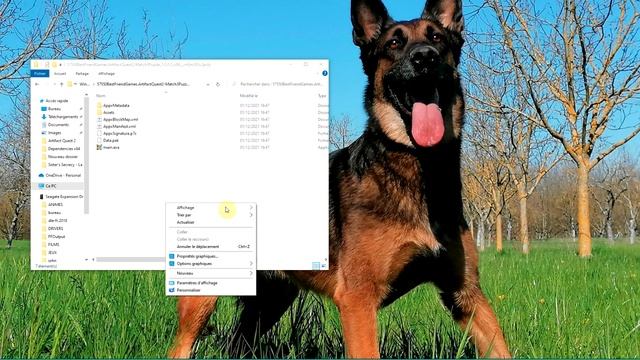Viewport: 640px width, 360px height.
Task: Select the AppxBlockMap.xml file icon
Action: (x=99, y=119)
